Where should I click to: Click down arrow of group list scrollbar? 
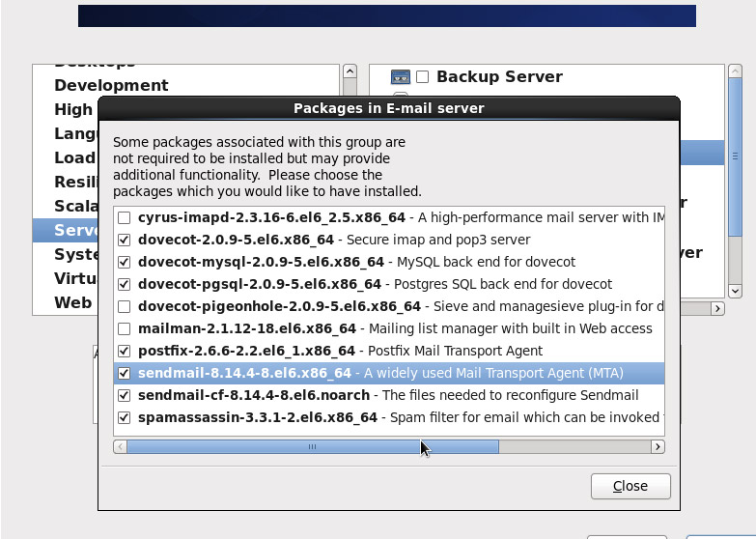point(735,291)
